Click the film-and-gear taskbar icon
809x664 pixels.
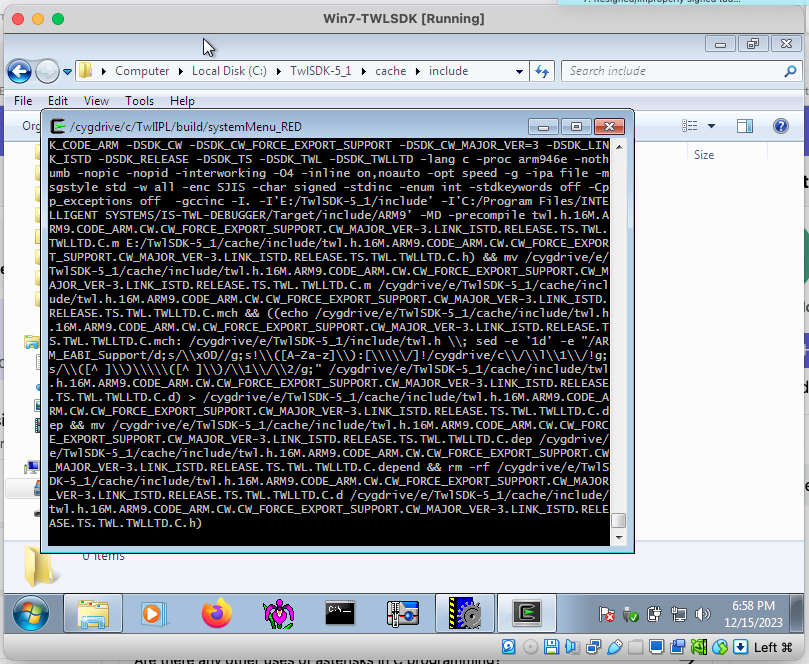point(465,613)
